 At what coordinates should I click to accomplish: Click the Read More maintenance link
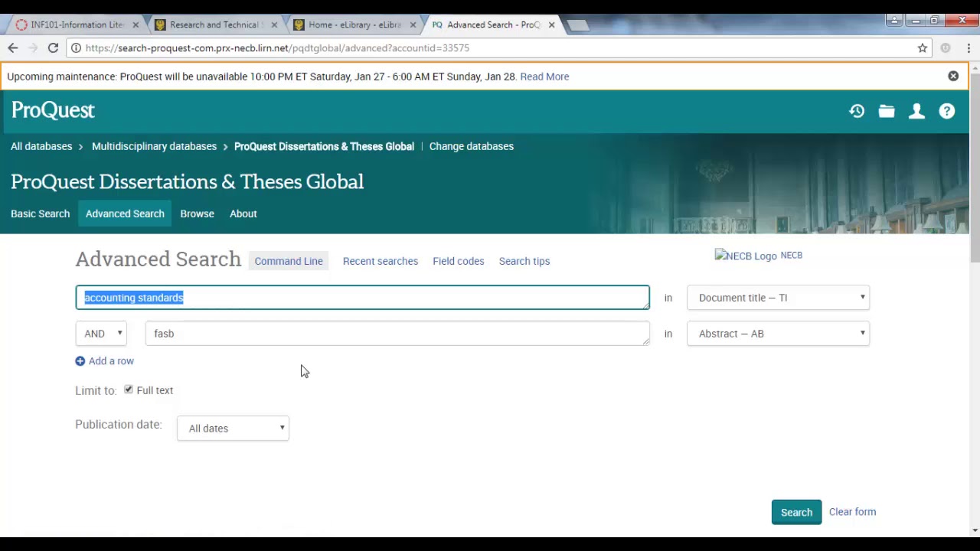pos(544,77)
